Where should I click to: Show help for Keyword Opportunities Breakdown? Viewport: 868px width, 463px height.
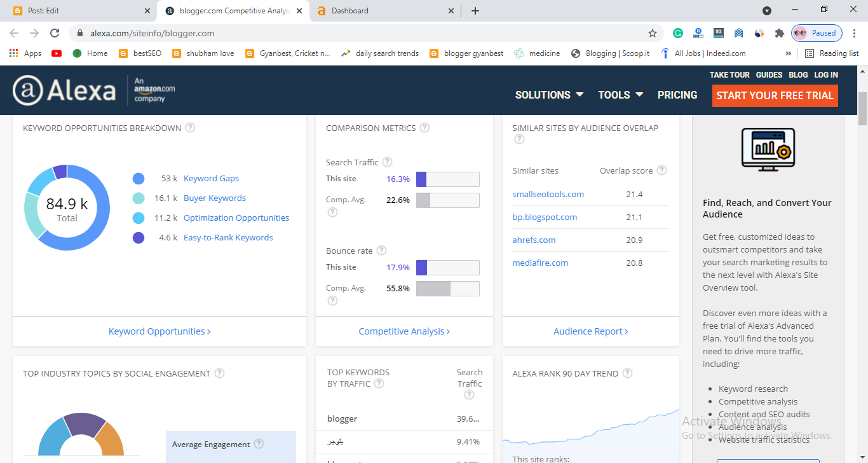point(190,128)
